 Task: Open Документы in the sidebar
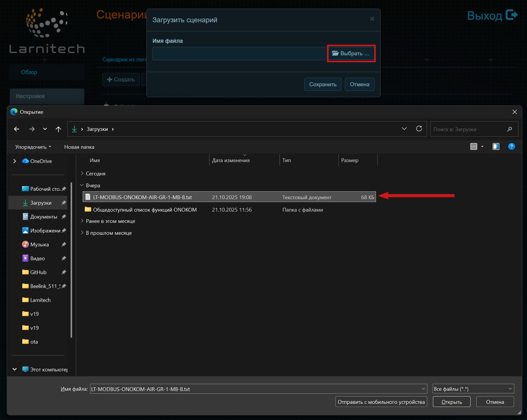coord(44,217)
